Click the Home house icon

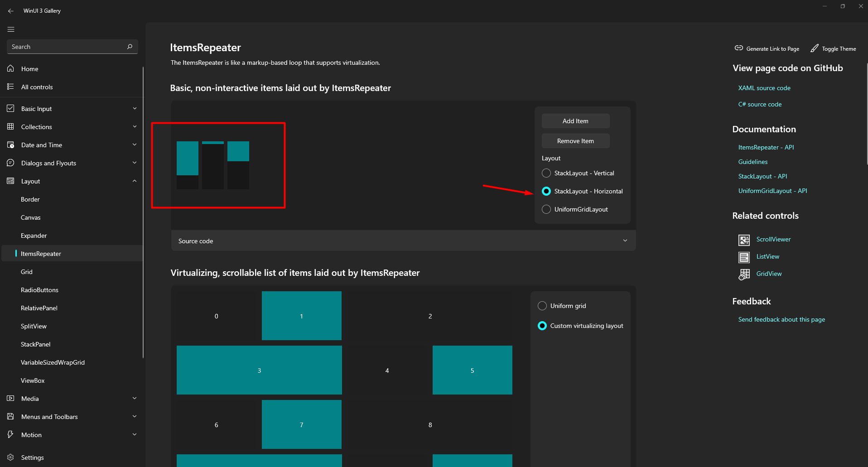pyautogui.click(x=10, y=68)
